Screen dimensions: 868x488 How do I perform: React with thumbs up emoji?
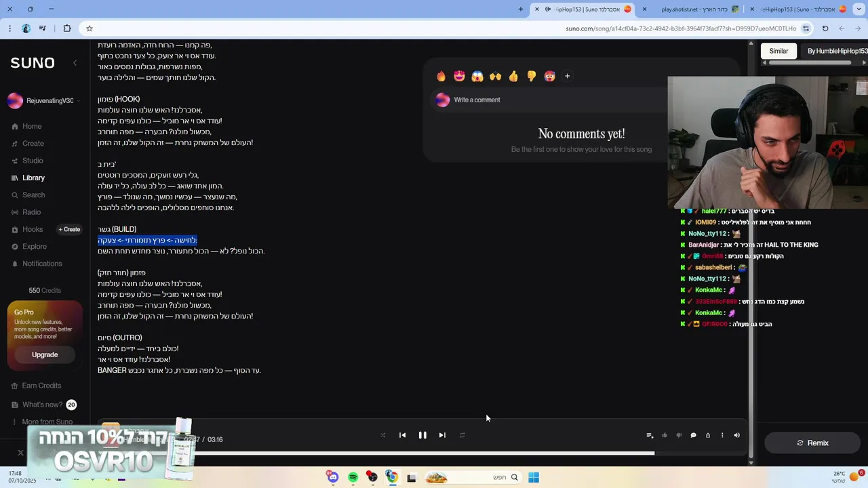click(513, 76)
